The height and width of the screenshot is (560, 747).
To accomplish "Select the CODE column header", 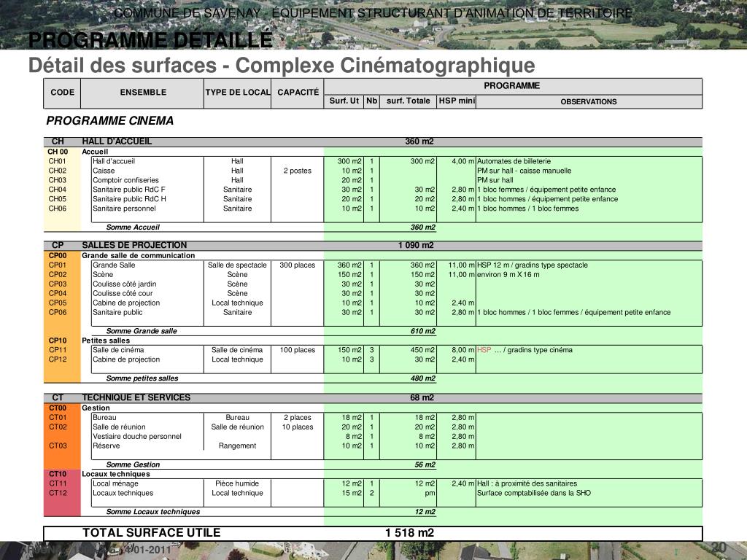I will coord(63,93).
